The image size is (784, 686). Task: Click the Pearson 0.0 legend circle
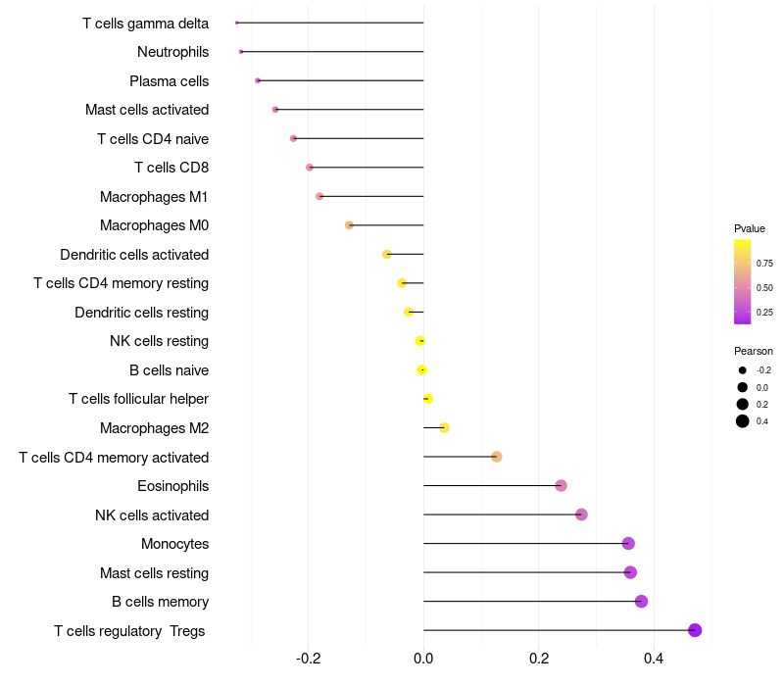743,387
